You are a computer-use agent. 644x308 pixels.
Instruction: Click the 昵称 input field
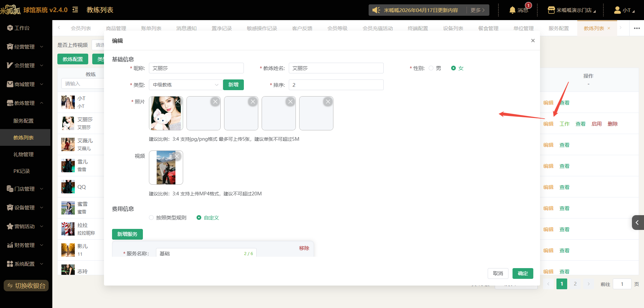(196, 68)
